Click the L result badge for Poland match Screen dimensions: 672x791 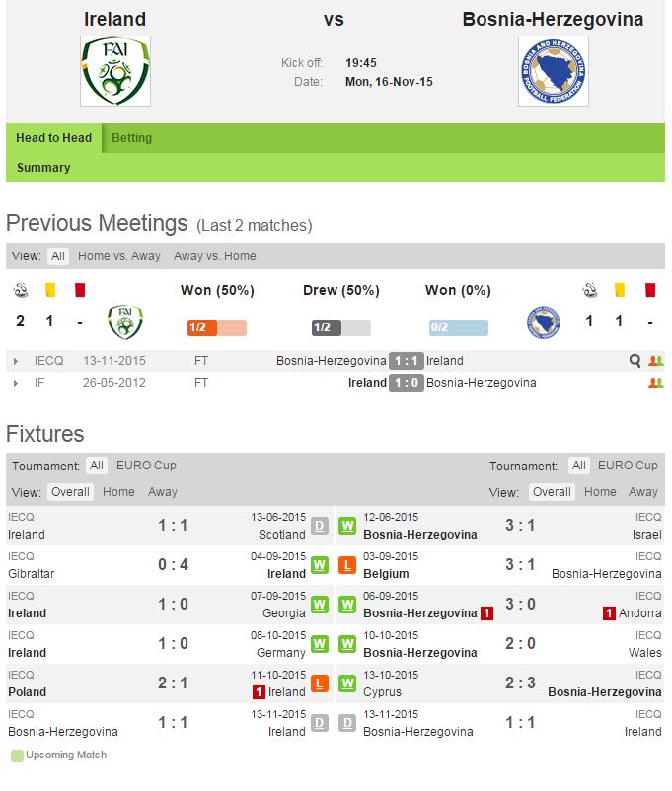click(x=320, y=683)
